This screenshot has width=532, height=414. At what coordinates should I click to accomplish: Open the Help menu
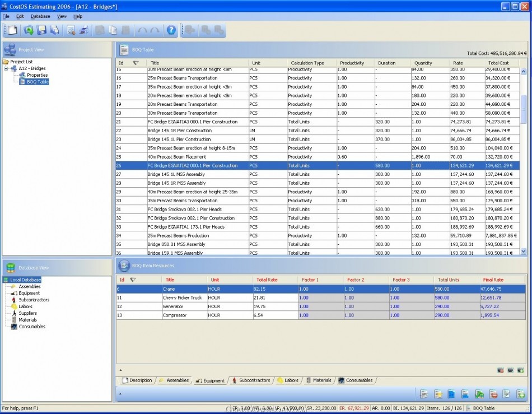pyautogui.click(x=78, y=16)
